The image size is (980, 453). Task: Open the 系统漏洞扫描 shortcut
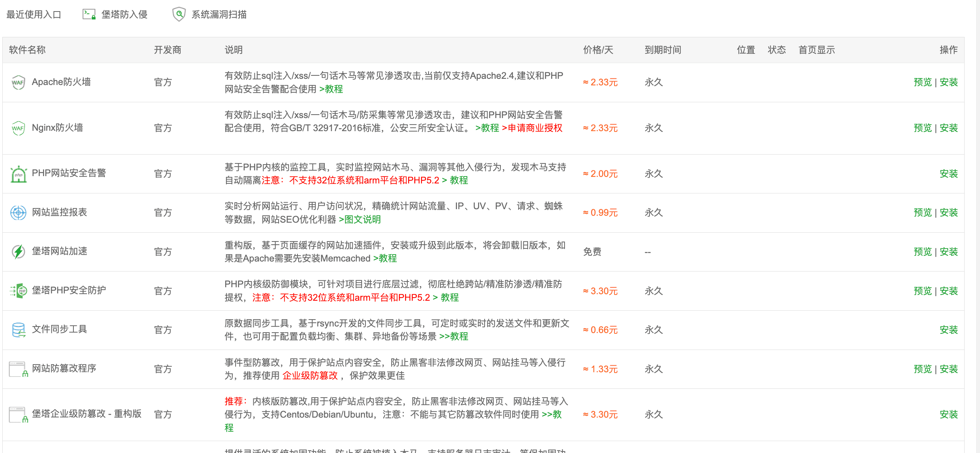point(209,14)
